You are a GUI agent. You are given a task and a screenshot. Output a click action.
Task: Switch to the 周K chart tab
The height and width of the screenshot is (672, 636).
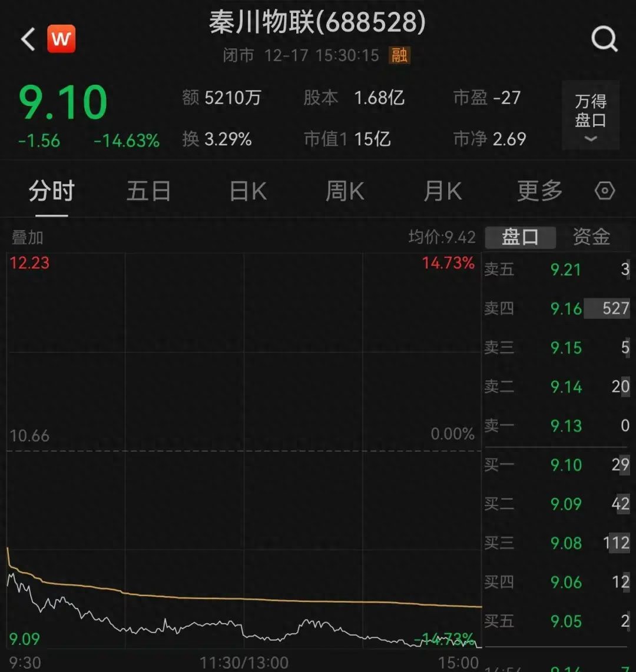[344, 191]
